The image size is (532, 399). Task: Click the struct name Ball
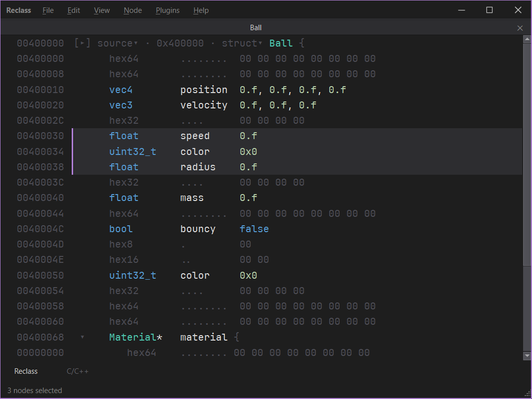point(281,43)
